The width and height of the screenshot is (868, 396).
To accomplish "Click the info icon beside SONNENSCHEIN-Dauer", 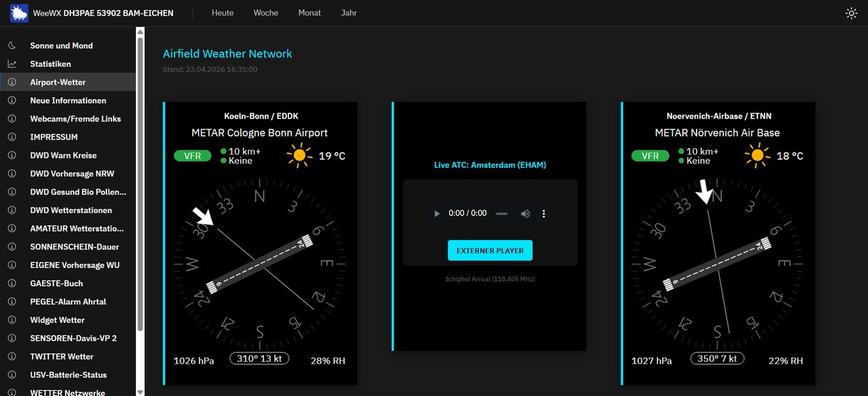I will [12, 246].
